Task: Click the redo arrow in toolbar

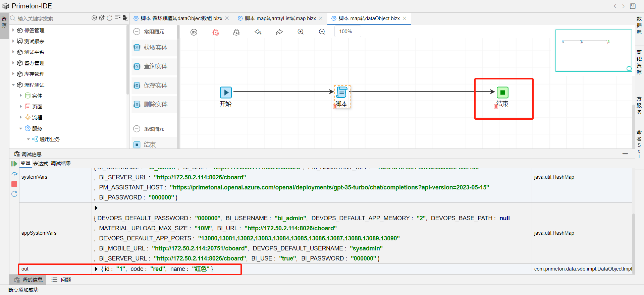Action: (279, 32)
